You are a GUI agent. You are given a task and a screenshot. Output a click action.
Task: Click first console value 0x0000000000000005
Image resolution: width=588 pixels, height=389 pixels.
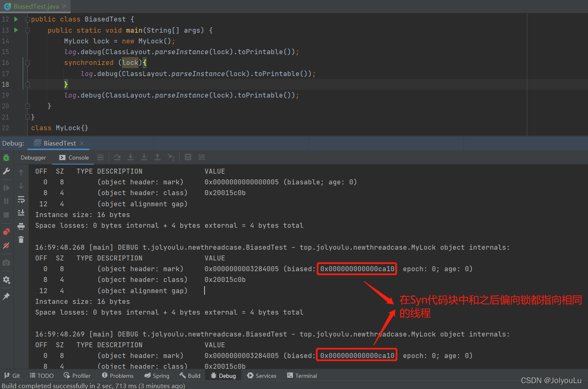pos(242,182)
